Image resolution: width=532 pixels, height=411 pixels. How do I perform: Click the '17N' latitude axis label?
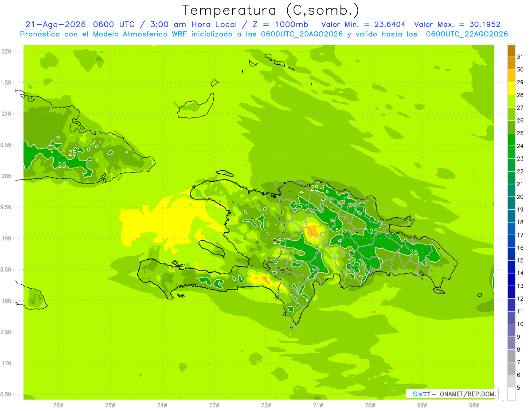tap(7, 363)
